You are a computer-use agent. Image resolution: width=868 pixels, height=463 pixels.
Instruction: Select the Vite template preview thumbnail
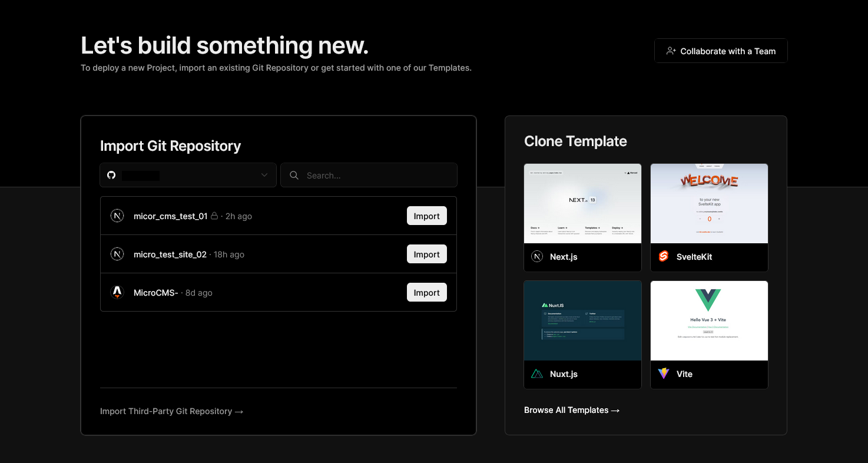click(709, 320)
